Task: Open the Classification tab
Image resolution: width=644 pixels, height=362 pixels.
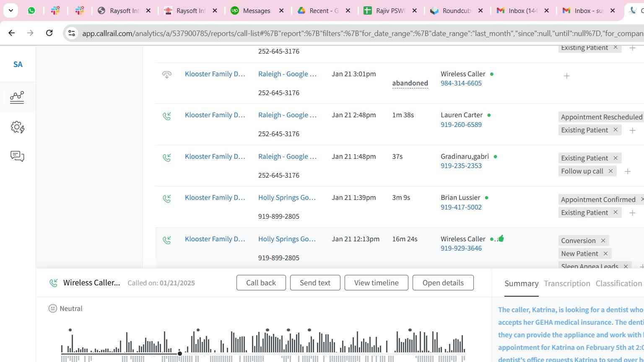Action: coord(619,284)
